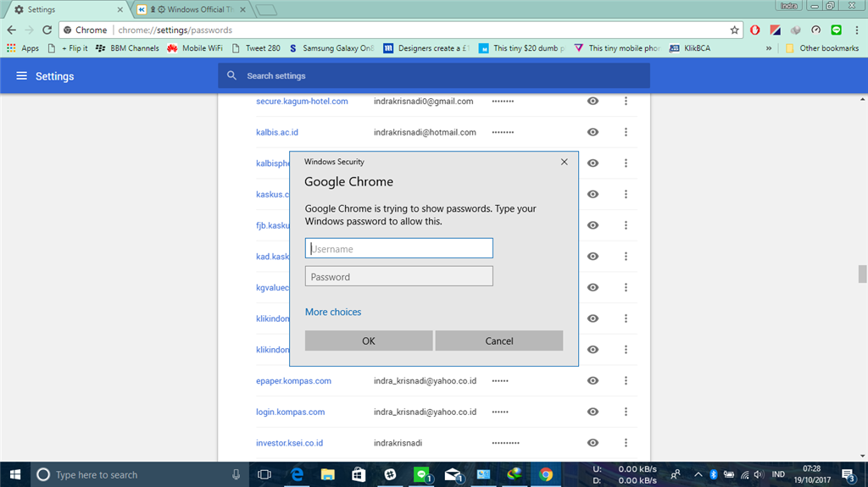Click the Google Chrome taskbar icon
This screenshot has width=868, height=487.
pyautogui.click(x=546, y=474)
